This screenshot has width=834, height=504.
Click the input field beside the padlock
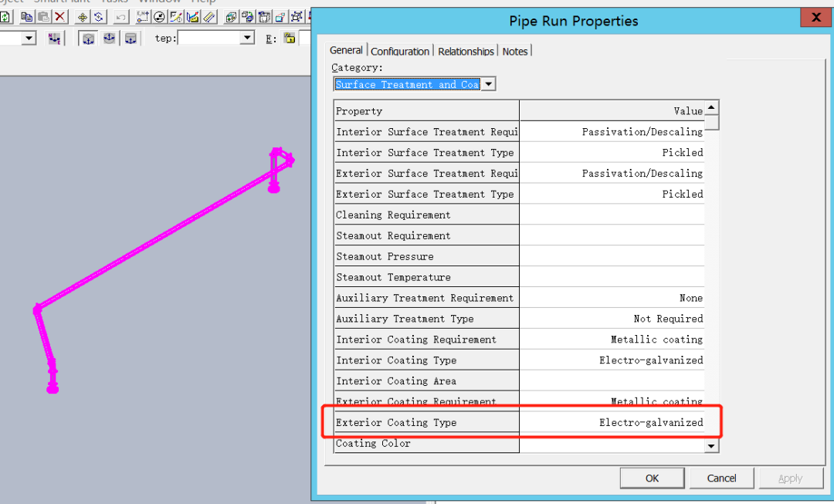coord(305,38)
